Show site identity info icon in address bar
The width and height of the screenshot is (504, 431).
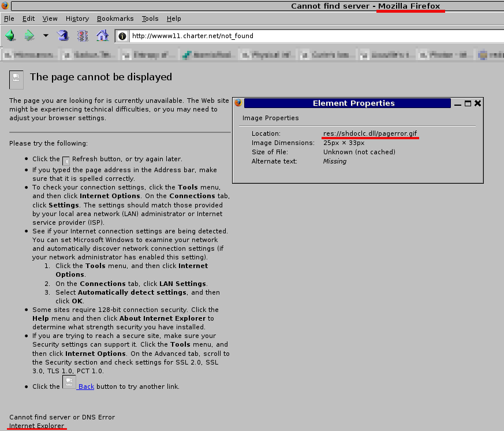[x=122, y=36]
